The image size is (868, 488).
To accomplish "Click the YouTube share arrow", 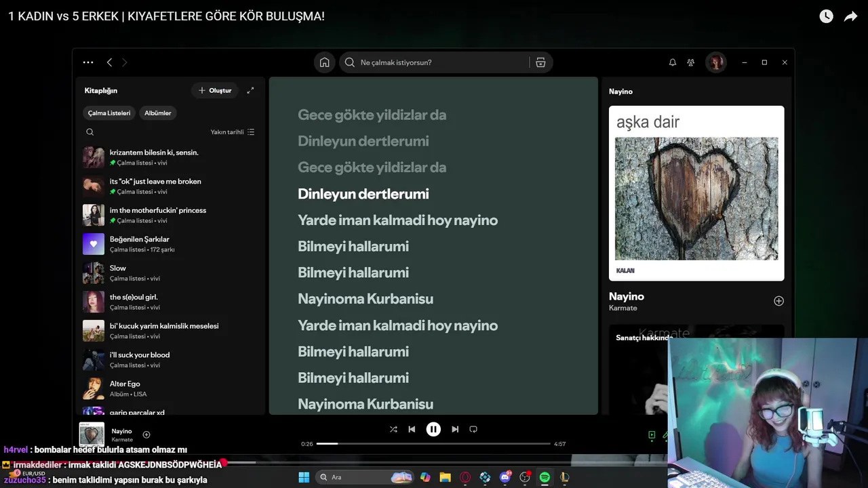I will [x=850, y=16].
